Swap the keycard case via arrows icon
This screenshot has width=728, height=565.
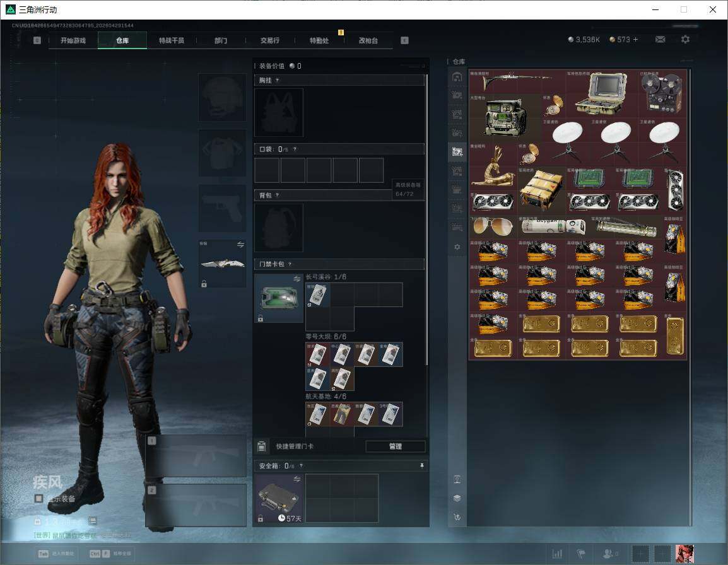tap(296, 279)
